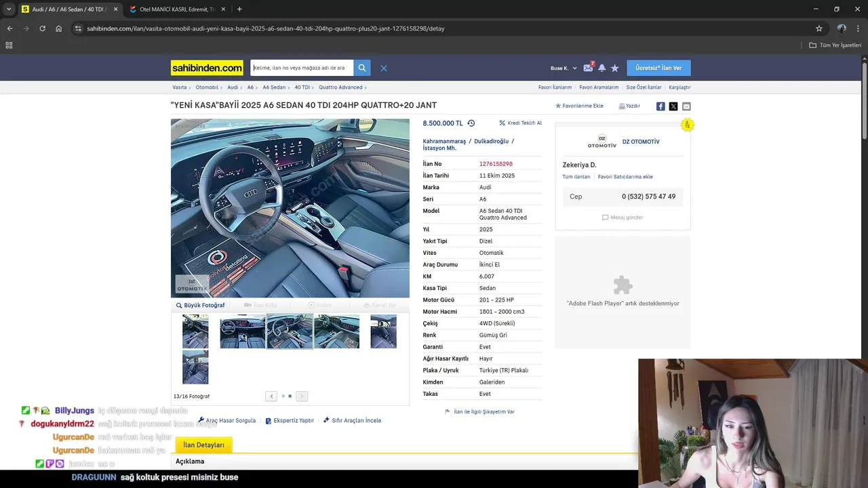
Task: Click the main car interior photo
Action: (x=290, y=208)
